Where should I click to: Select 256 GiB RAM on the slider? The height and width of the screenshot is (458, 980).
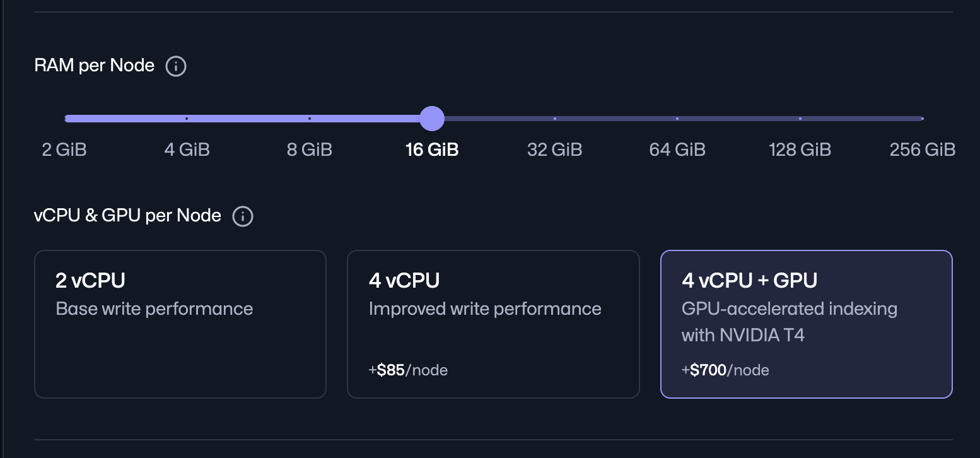[923, 118]
